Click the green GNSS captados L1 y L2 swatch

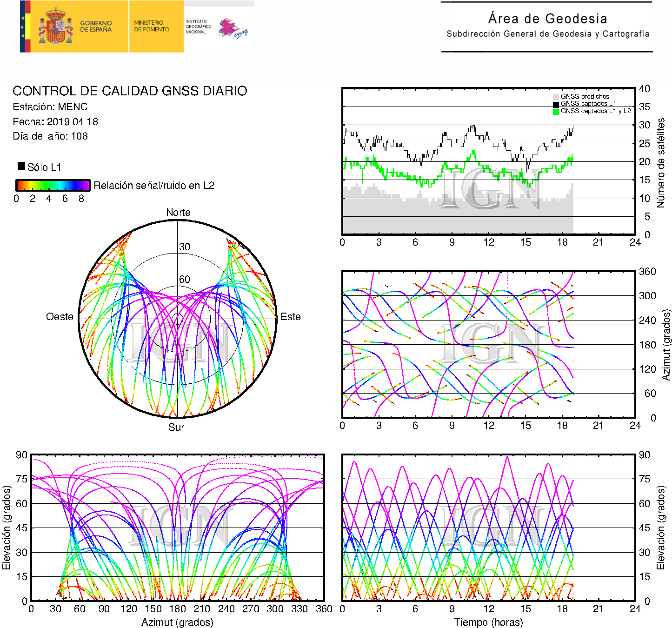point(556,112)
